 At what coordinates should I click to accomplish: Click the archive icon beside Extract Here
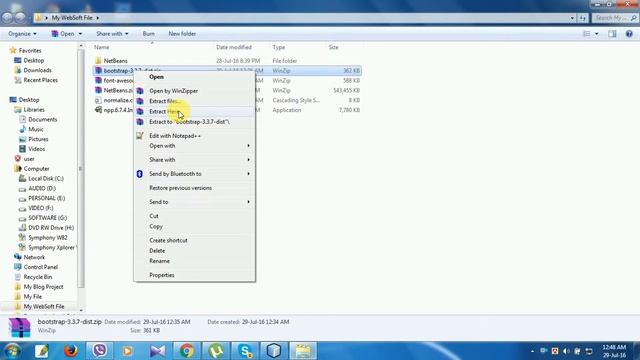tap(140, 111)
